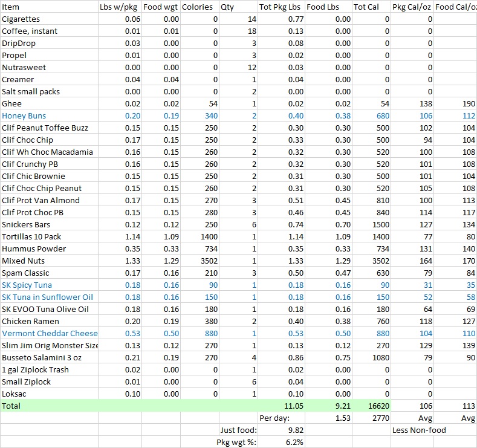Select the Colories header cell
477x448 pixels.
pyautogui.click(x=196, y=7)
